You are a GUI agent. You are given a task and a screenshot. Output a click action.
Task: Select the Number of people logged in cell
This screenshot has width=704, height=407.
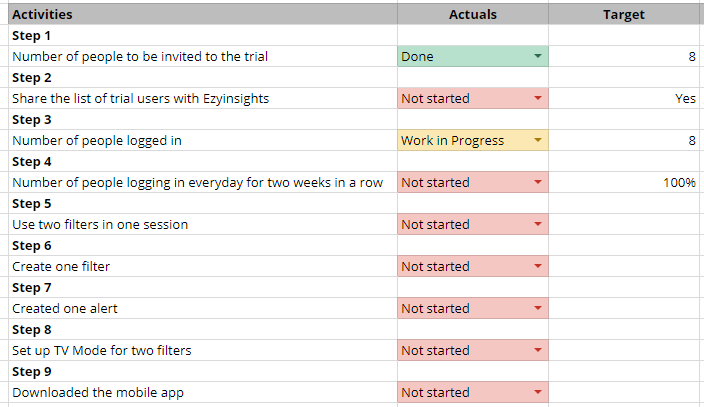point(203,141)
